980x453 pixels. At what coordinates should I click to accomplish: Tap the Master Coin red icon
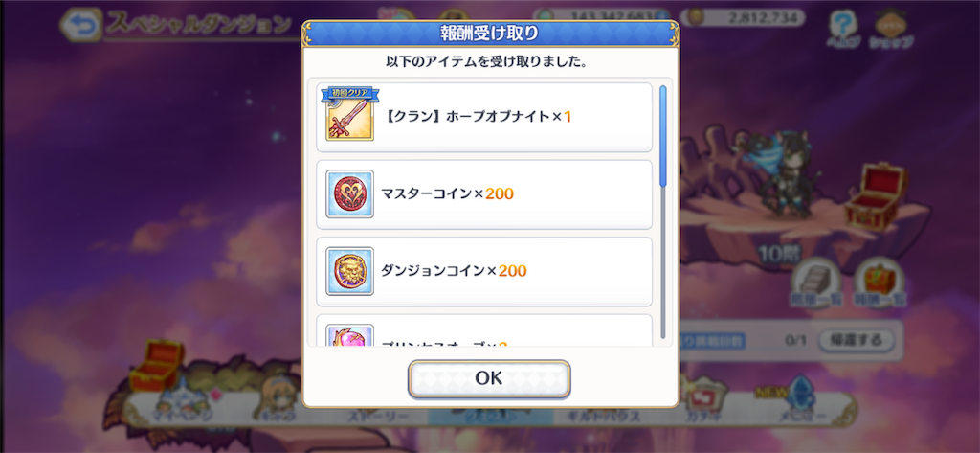(350, 194)
